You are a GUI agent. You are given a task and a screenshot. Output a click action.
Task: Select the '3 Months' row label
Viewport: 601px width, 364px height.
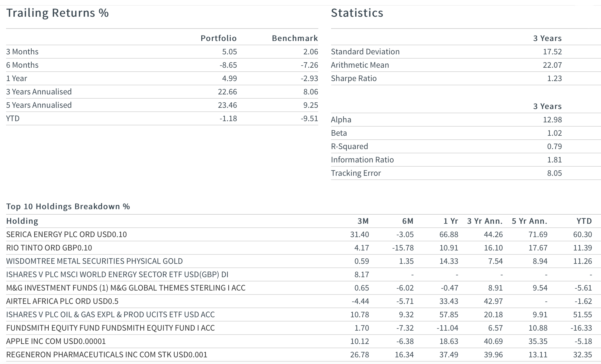click(22, 52)
